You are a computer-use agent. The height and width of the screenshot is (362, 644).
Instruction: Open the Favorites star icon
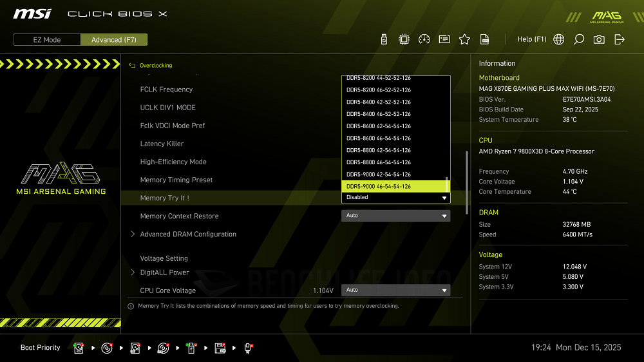tap(464, 39)
